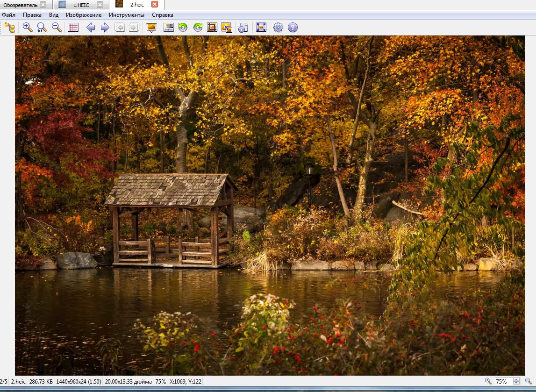
Task: Open the color adjustment sliders icon
Action: (169, 28)
